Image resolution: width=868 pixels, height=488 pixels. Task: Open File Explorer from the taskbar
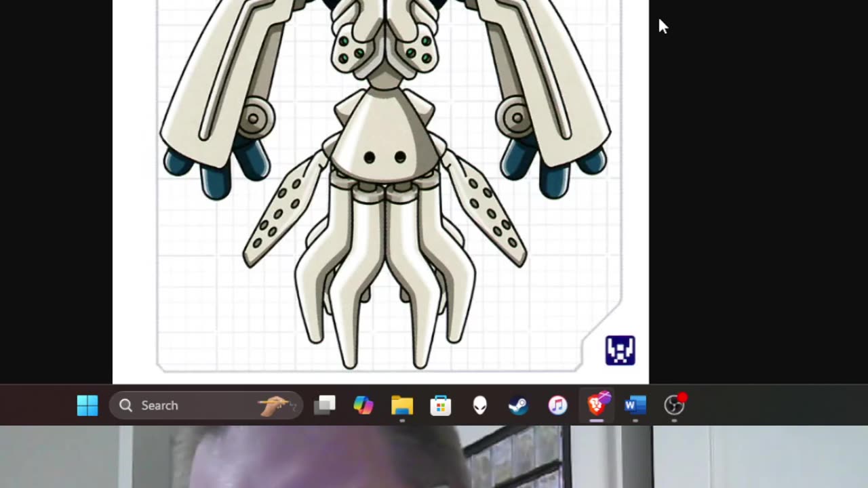[x=402, y=405]
